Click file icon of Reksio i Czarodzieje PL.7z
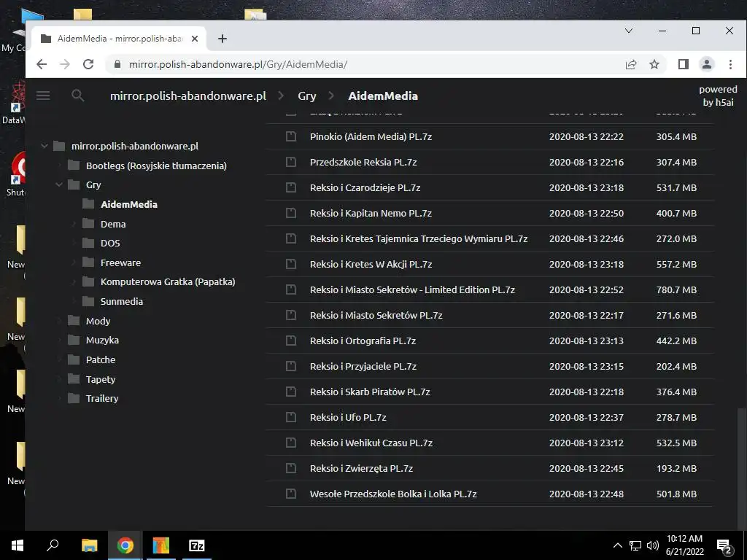 (290, 187)
